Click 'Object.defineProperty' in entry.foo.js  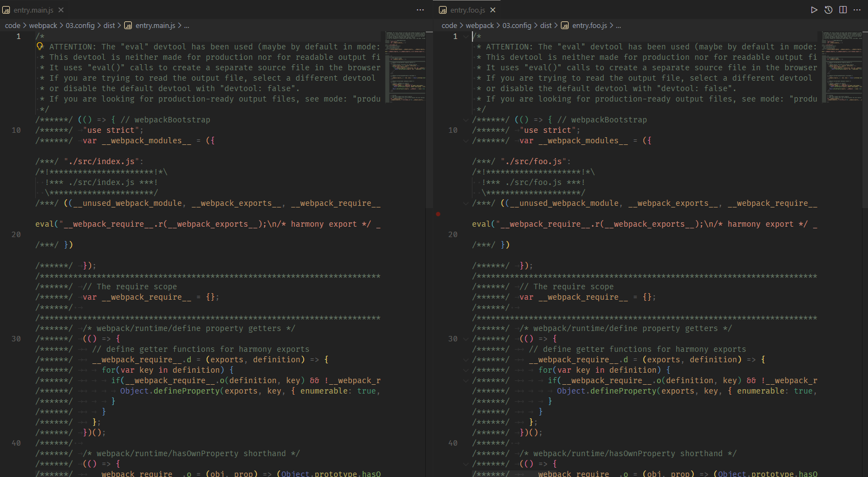tap(607, 391)
